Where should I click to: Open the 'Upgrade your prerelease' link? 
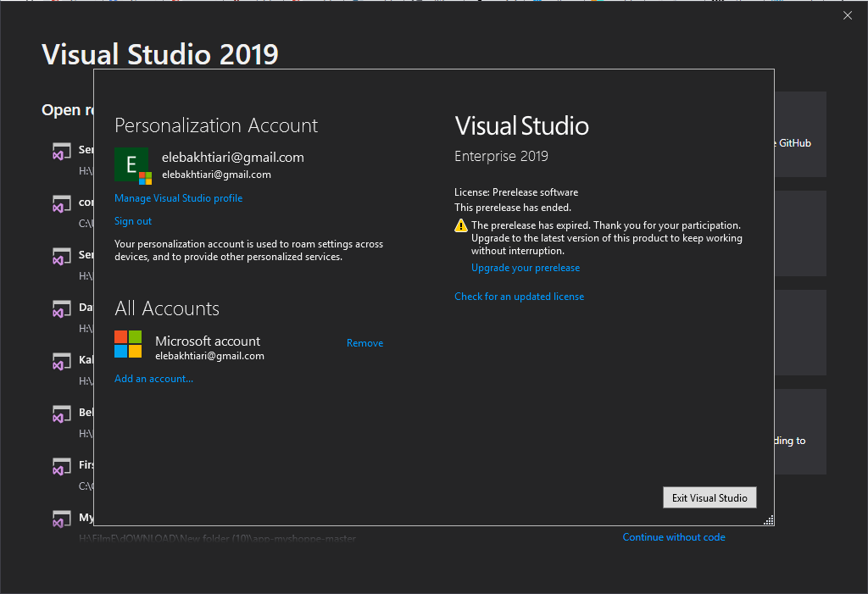point(526,268)
